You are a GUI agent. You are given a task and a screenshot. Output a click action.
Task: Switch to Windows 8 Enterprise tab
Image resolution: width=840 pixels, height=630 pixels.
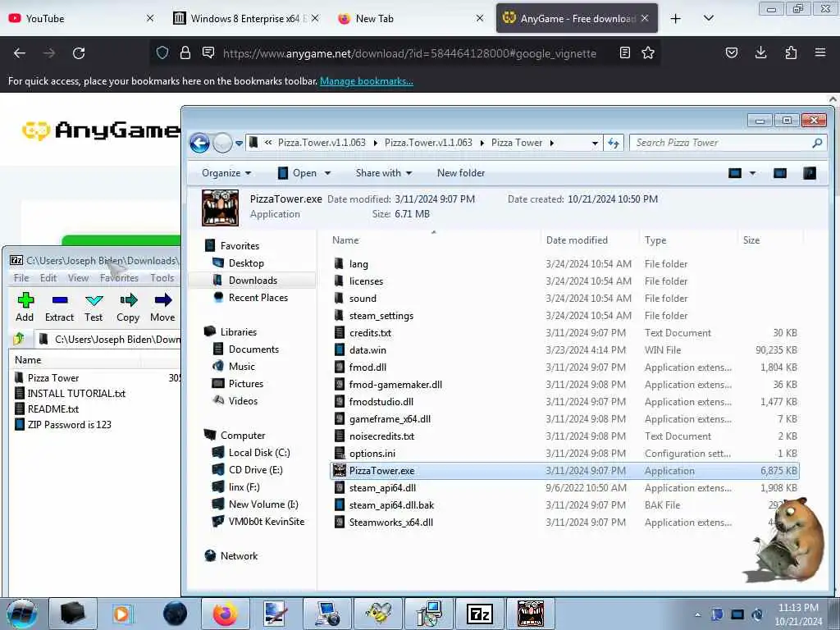click(245, 19)
